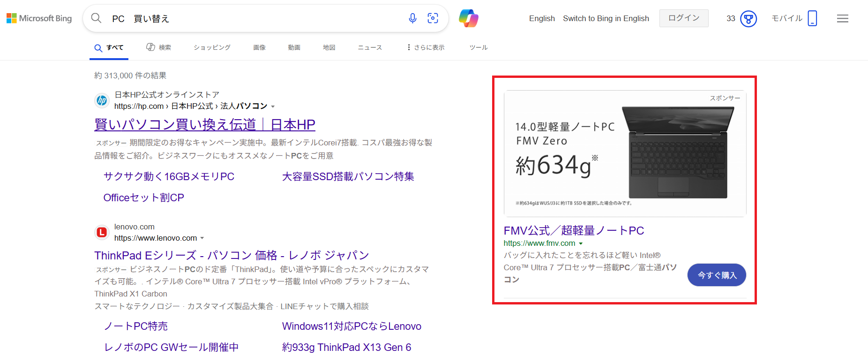Click the ログイン button
The width and height of the screenshot is (868, 357).
684,18
